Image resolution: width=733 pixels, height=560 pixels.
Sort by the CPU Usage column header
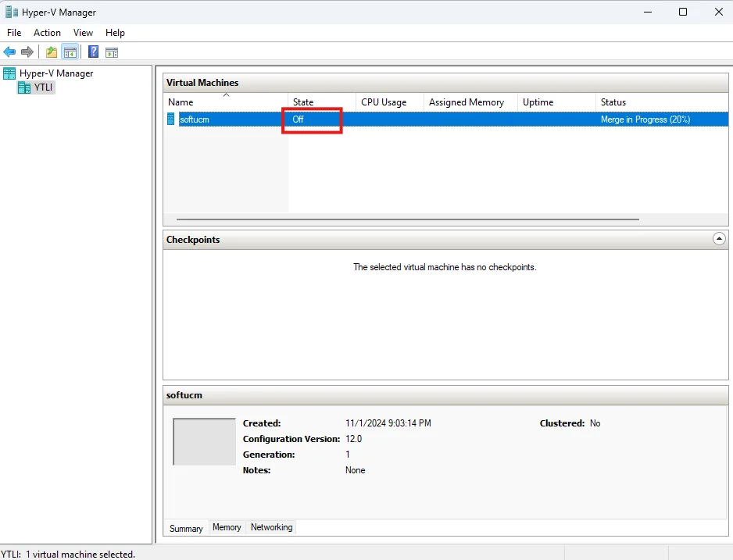point(390,102)
